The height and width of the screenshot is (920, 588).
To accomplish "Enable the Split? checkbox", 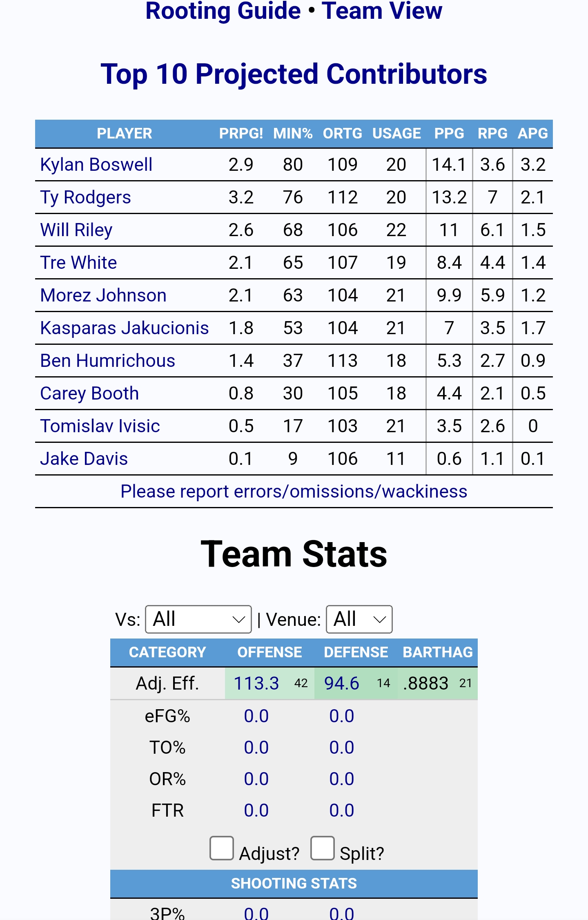I will pos(322,848).
